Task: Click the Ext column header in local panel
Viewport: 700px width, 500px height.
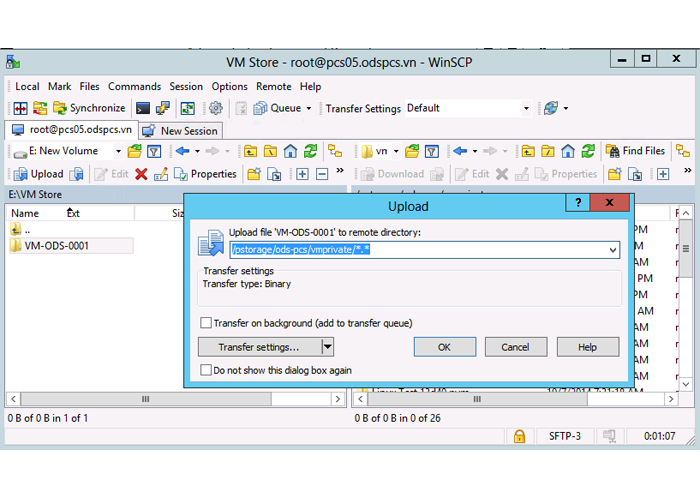Action: 74,213
